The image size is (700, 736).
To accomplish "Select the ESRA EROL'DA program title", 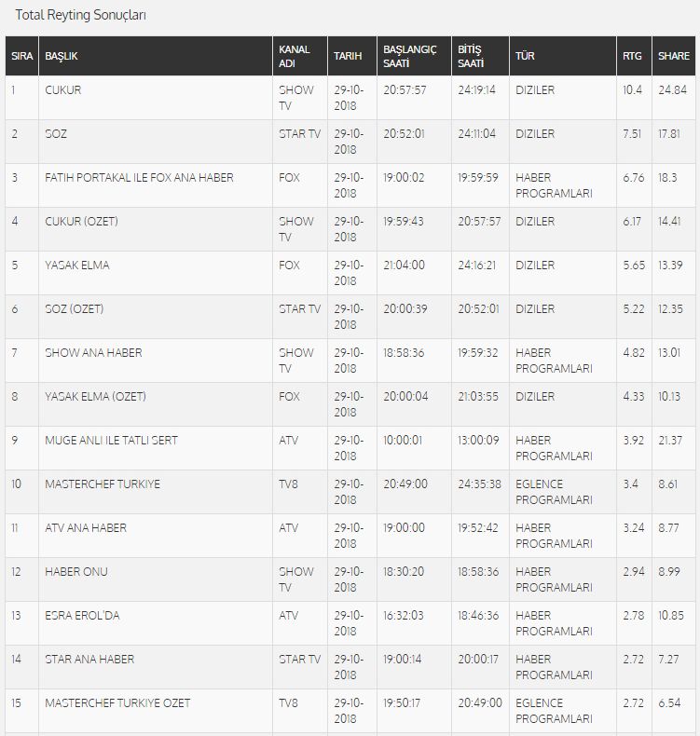I will 82,616.
